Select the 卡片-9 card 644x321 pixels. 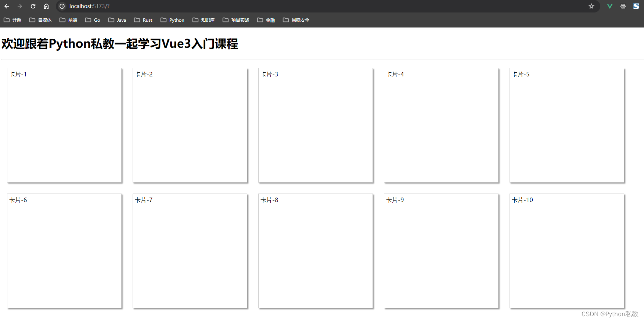point(441,251)
